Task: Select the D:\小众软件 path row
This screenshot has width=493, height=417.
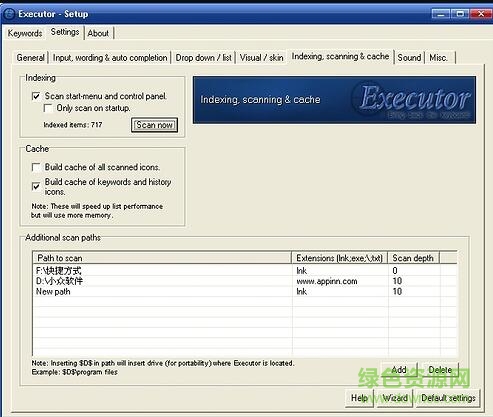Action: click(245, 281)
